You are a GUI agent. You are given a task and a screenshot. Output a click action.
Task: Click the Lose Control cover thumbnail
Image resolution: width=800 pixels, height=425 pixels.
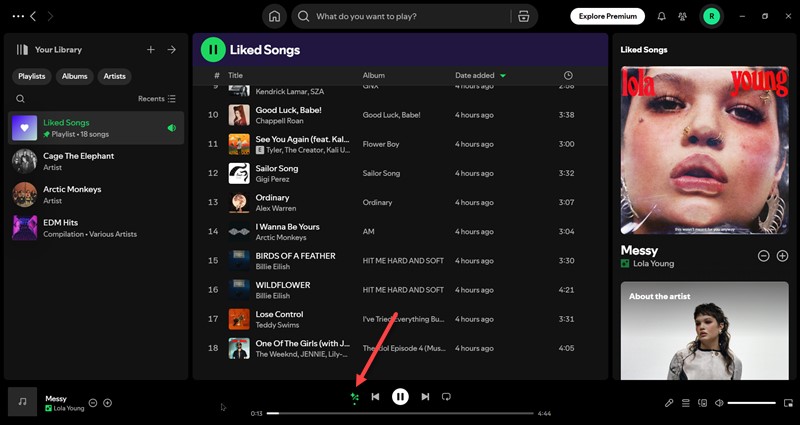tap(239, 319)
